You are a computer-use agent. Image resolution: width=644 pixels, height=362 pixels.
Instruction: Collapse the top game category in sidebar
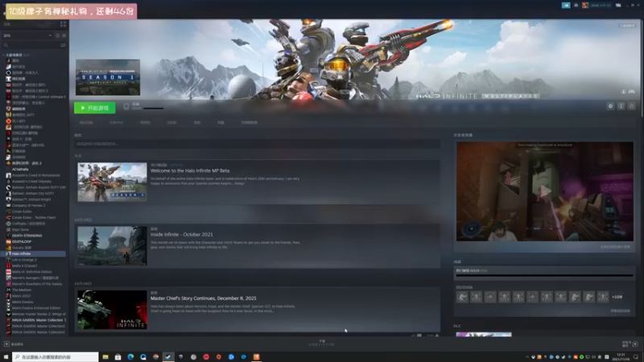4,55
